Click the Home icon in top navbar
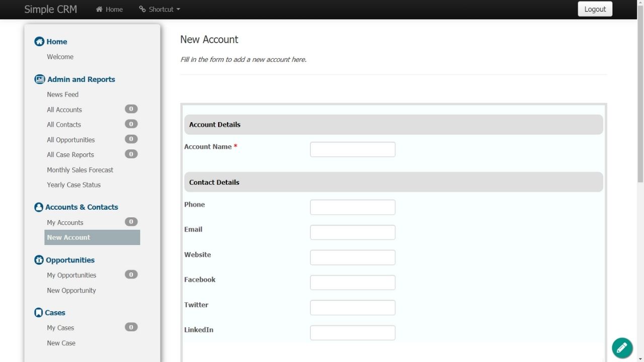 pyautogui.click(x=99, y=10)
